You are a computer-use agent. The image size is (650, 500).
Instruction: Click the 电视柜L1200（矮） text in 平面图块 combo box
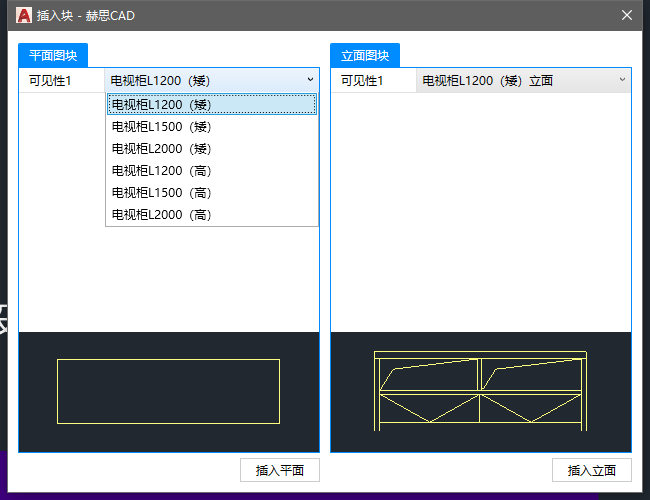click(160, 80)
